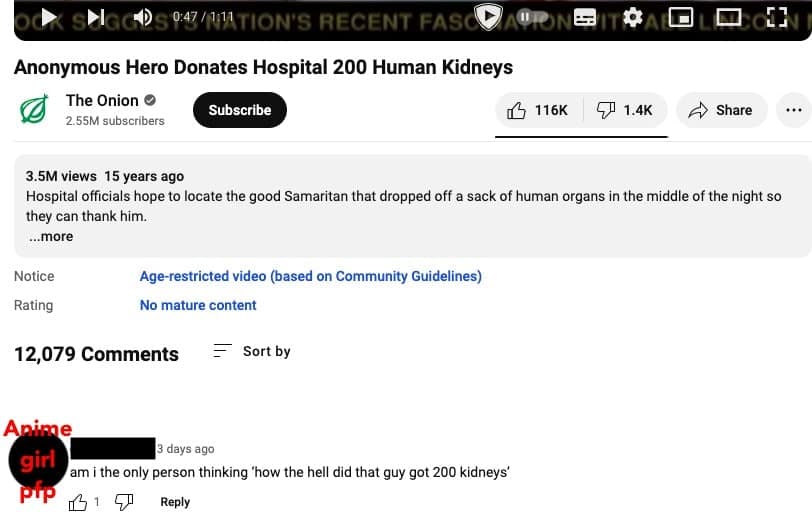Enable theater mode view
This screenshot has width=812, height=530.
728,17
